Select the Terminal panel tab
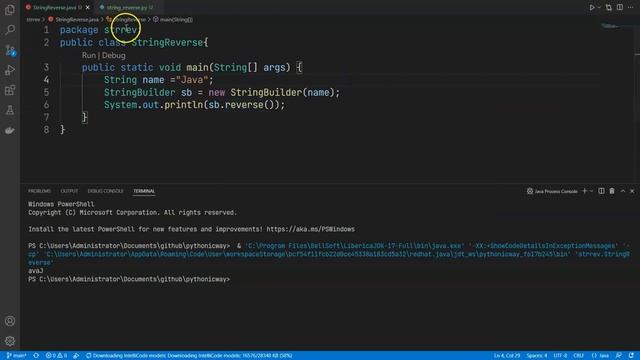 pyautogui.click(x=144, y=191)
